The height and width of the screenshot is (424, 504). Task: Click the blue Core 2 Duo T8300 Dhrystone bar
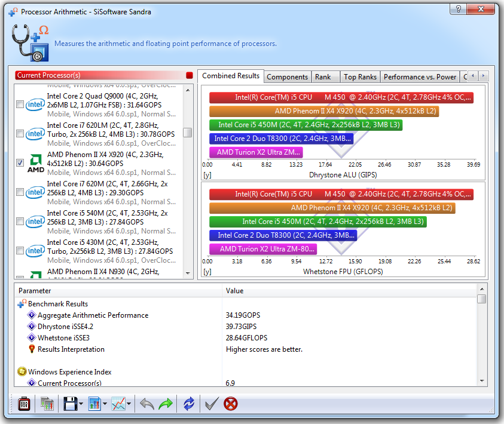(281, 139)
